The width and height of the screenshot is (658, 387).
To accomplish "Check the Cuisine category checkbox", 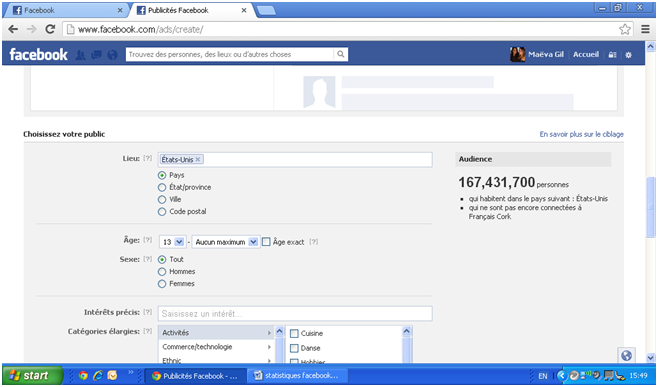I will [294, 333].
